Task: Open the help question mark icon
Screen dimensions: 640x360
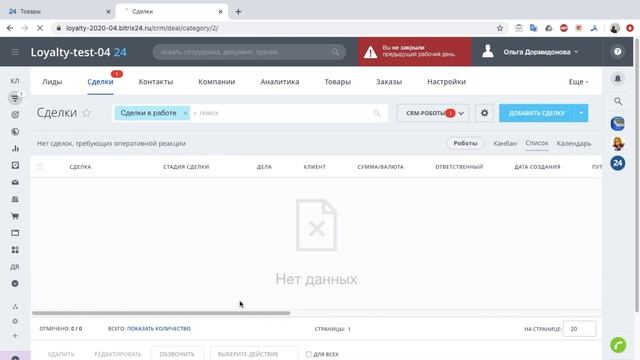Action: 618,51
